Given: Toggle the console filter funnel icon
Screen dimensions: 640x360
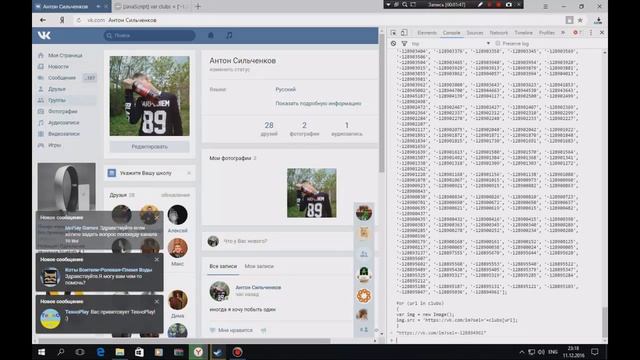Looking at the screenshot, I should click(x=404, y=43).
